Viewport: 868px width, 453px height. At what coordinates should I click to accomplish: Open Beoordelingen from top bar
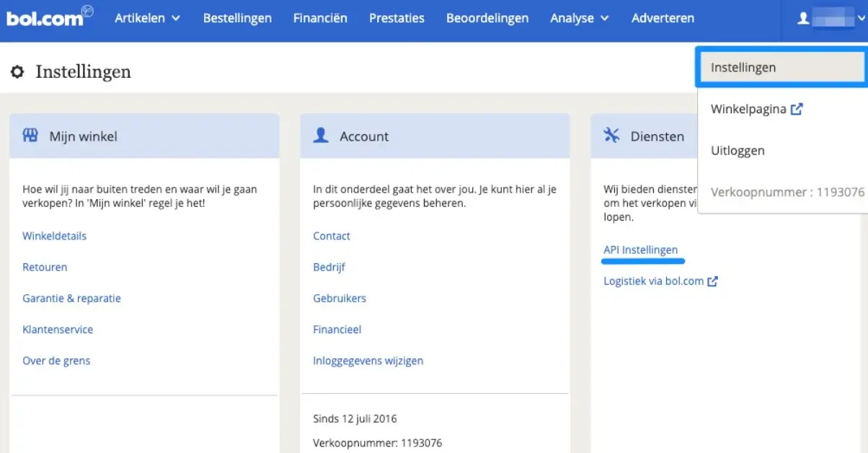(x=487, y=18)
